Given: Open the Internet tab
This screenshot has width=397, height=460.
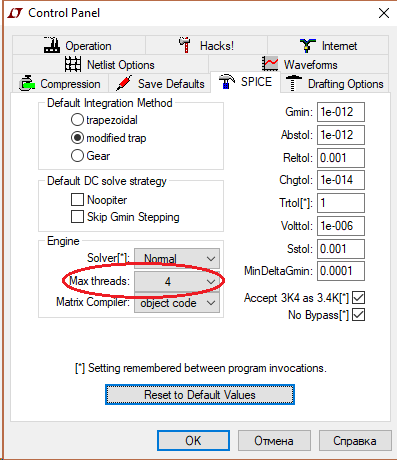Looking at the screenshot, I should 328,45.
